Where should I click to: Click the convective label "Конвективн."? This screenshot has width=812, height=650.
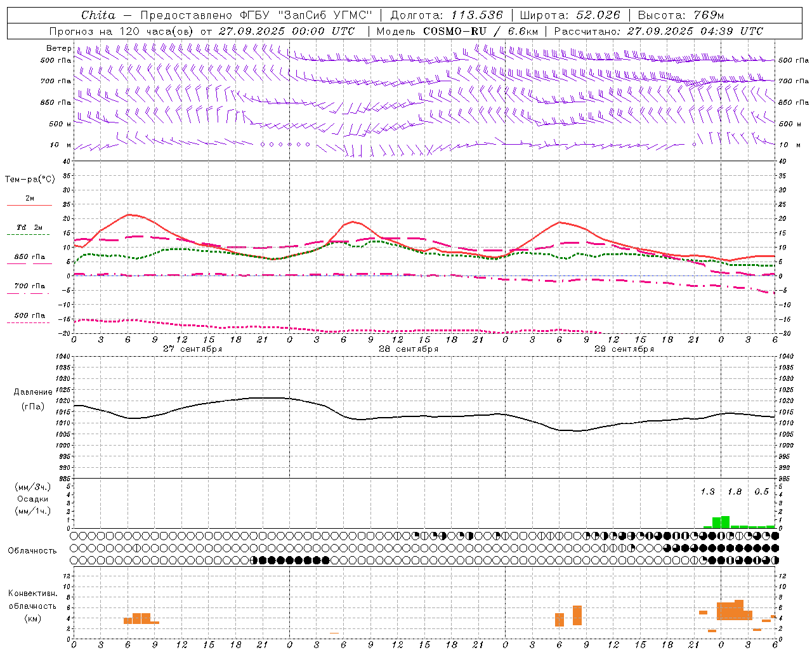click(x=32, y=594)
